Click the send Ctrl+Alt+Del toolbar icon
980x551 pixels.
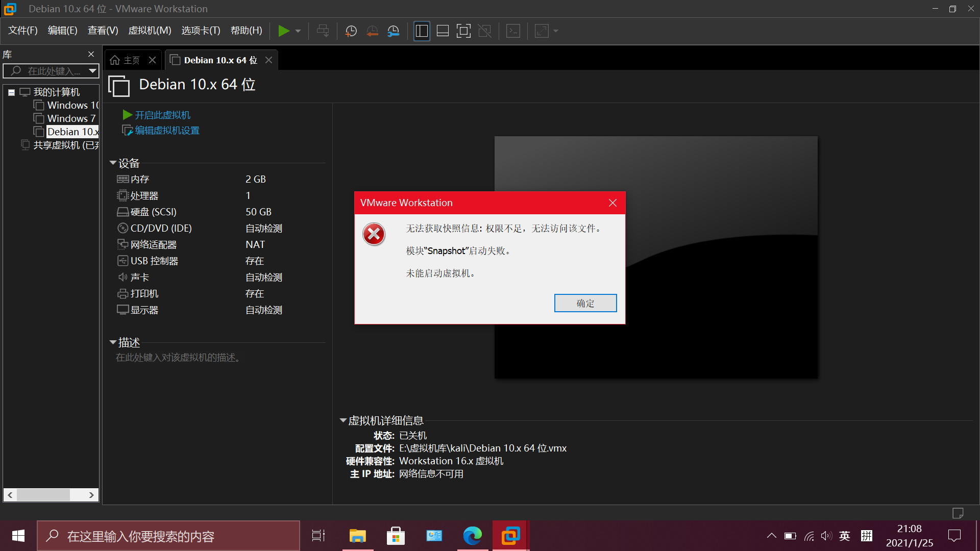click(323, 31)
